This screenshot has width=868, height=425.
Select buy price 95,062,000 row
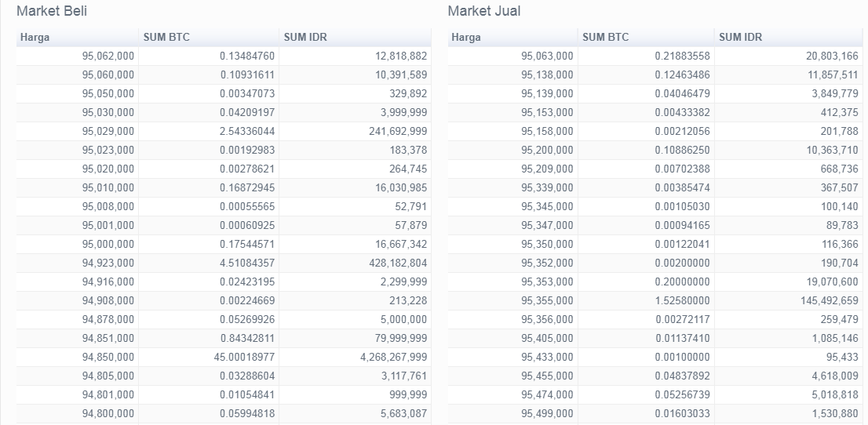[224, 56]
